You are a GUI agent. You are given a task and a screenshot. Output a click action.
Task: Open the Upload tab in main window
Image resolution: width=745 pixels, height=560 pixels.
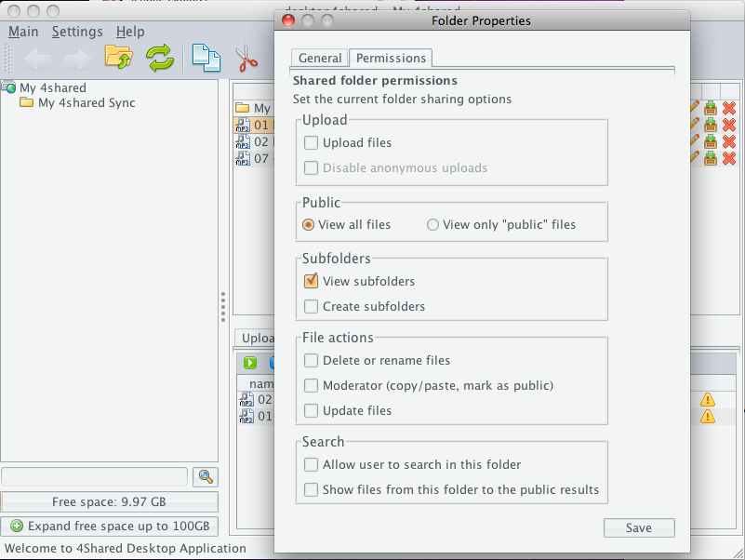pos(257,338)
